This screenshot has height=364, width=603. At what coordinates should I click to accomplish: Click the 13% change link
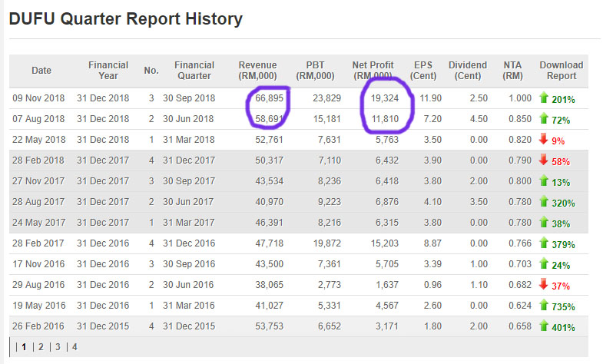click(x=561, y=183)
